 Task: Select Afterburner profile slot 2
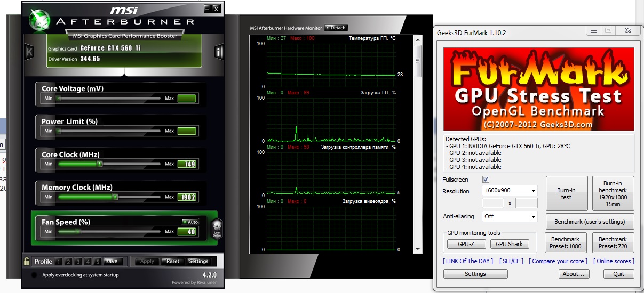coord(68,262)
